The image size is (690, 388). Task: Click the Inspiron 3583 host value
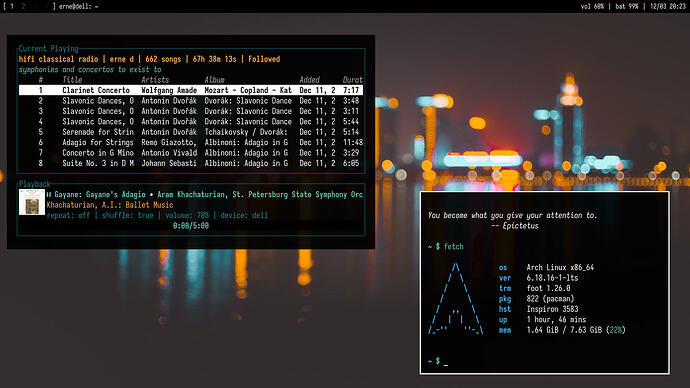point(552,309)
